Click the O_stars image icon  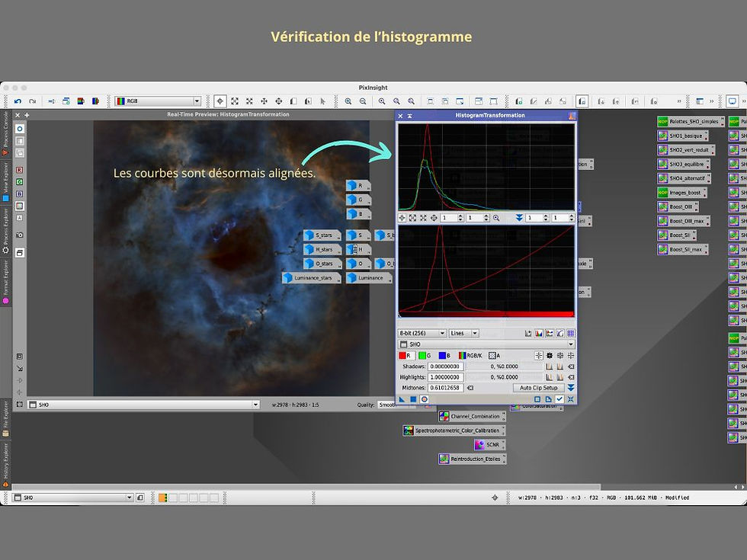click(321, 264)
